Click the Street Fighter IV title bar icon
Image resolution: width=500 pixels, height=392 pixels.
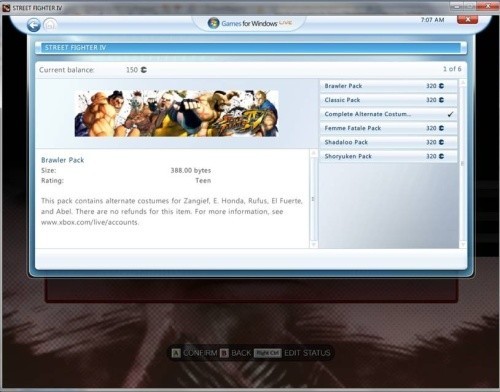6,8
